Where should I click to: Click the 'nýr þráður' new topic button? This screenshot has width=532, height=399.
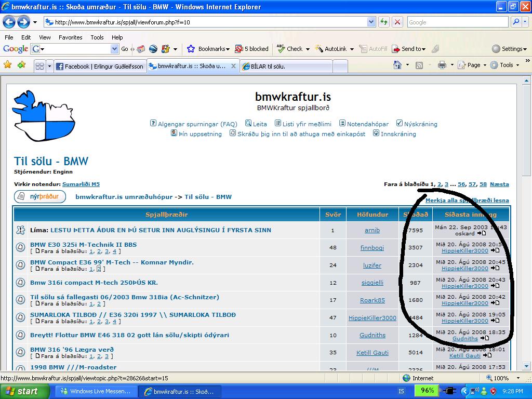click(40, 197)
